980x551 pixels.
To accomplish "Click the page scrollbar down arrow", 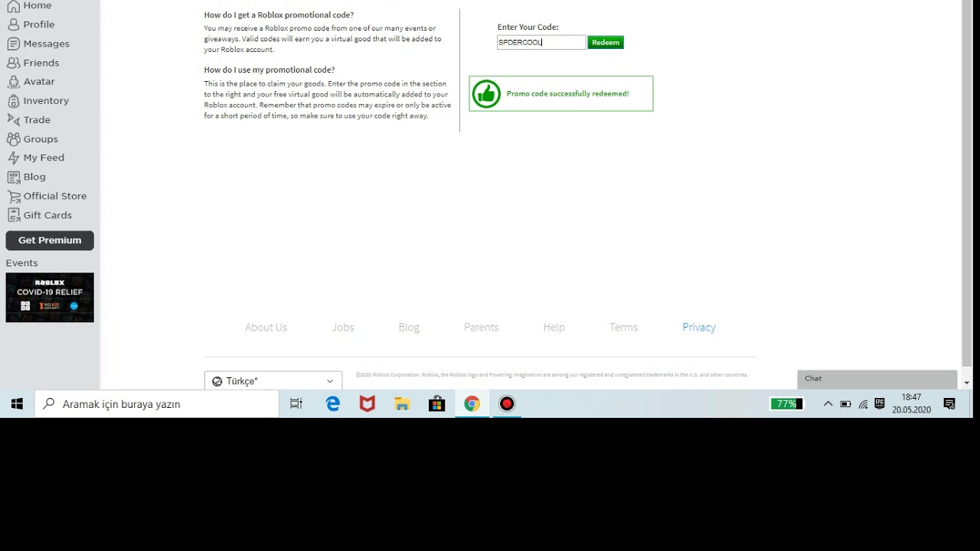I will pyautogui.click(x=967, y=383).
